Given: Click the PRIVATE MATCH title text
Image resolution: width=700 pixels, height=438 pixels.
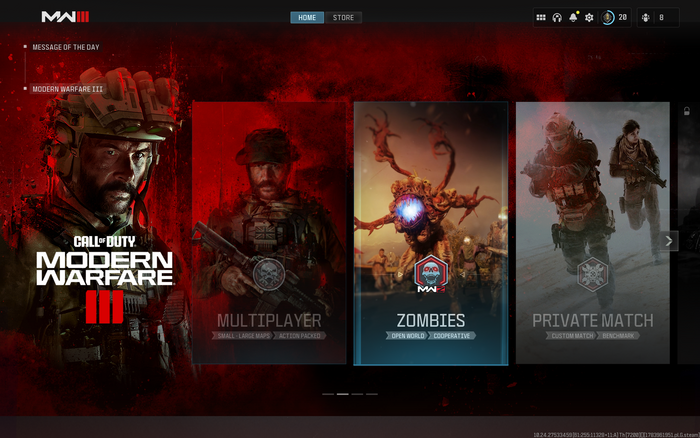Looking at the screenshot, I should [x=593, y=321].
